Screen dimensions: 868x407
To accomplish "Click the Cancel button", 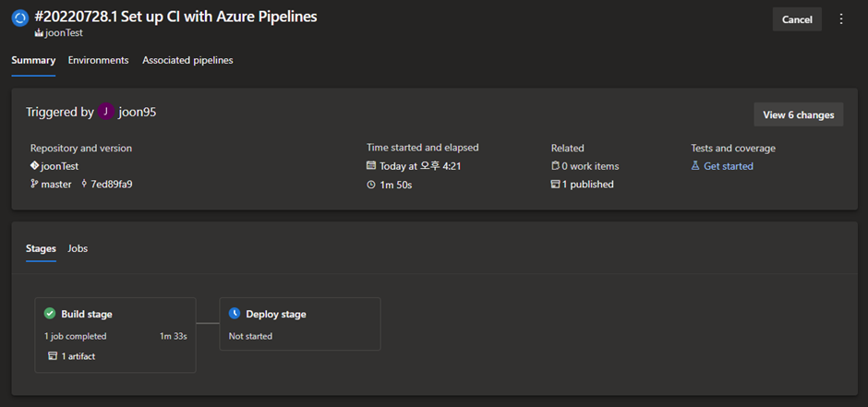I will [797, 19].
